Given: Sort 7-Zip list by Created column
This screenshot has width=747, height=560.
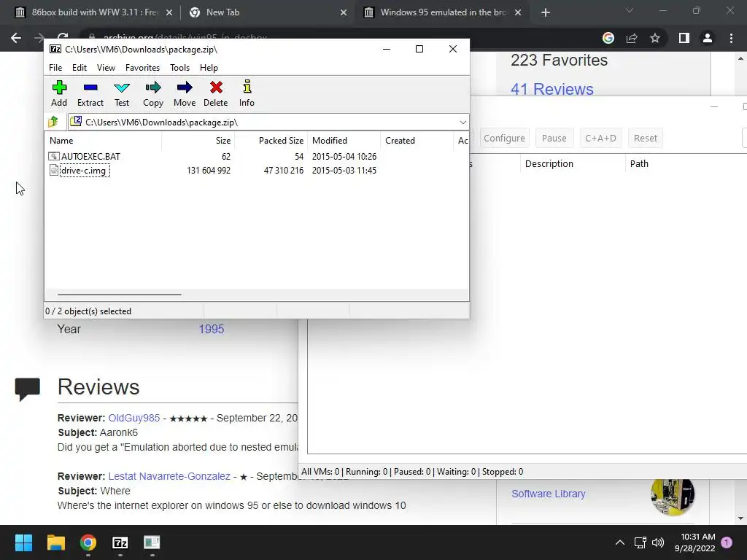Looking at the screenshot, I should coord(417,141).
